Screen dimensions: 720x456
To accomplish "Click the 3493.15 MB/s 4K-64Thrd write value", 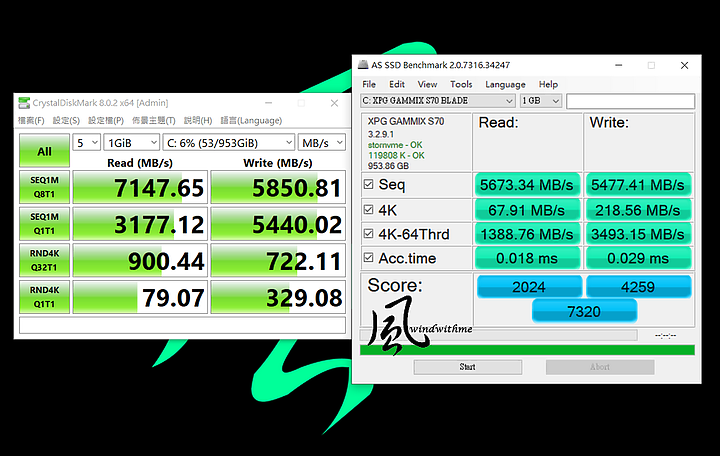I will pyautogui.click(x=638, y=234).
